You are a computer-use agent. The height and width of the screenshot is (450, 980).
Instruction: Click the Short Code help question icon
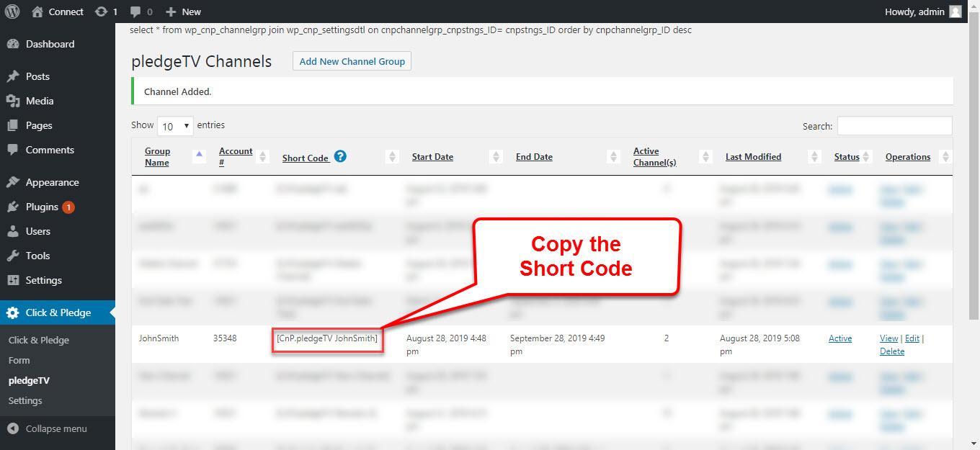coord(340,156)
